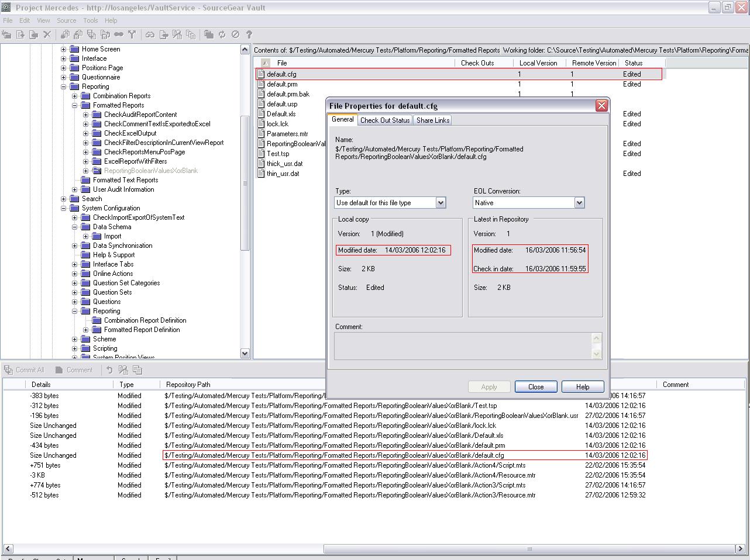The width and height of the screenshot is (750, 560).
Task: Click the circle-slash Cancel toolbar icon
Action: pyautogui.click(x=235, y=34)
